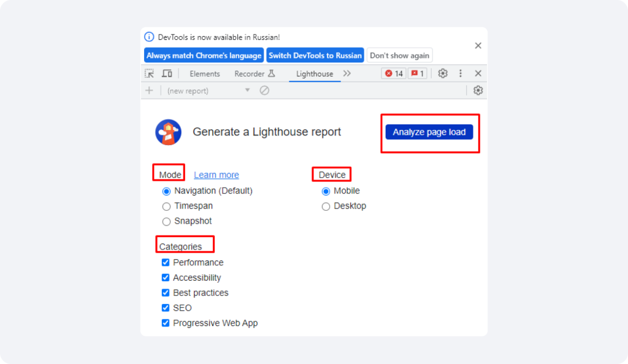Select Navigation (Default) mode

coord(166,191)
